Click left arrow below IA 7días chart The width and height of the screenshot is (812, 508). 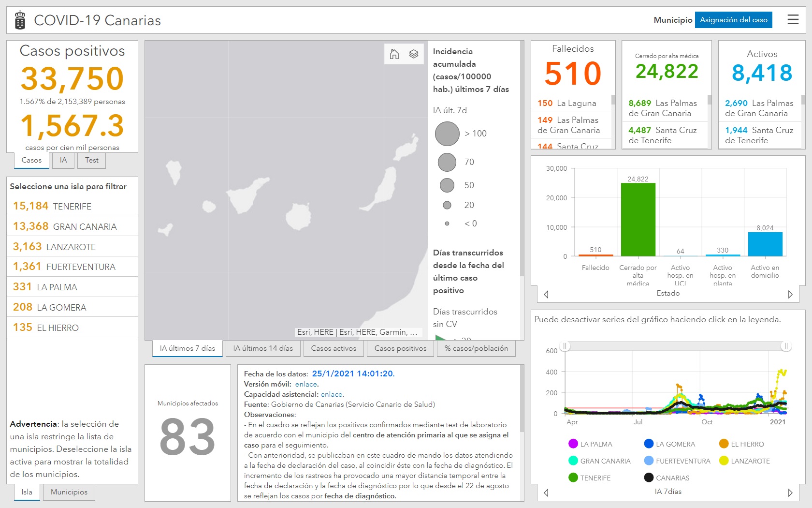(546, 493)
